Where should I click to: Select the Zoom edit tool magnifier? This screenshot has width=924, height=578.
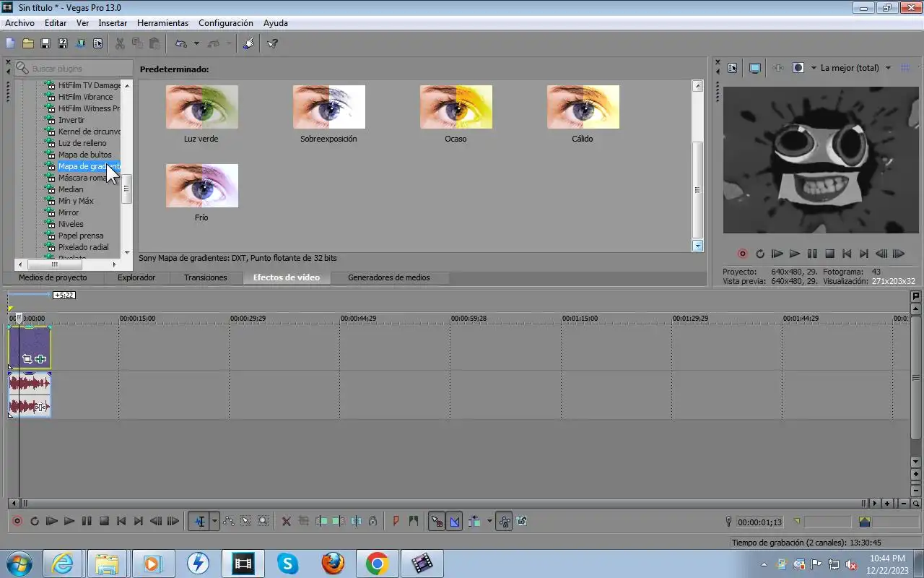coord(263,521)
